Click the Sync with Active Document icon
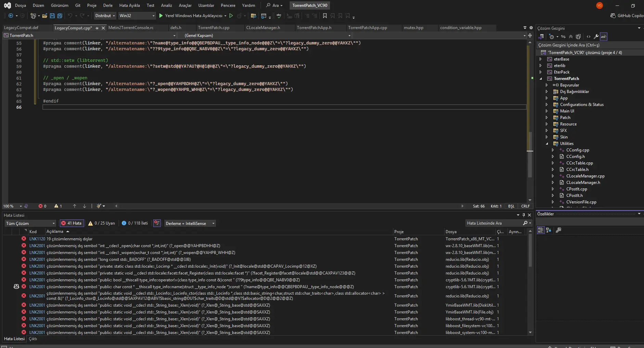Viewport: 644px width, 348px height. 563,37
